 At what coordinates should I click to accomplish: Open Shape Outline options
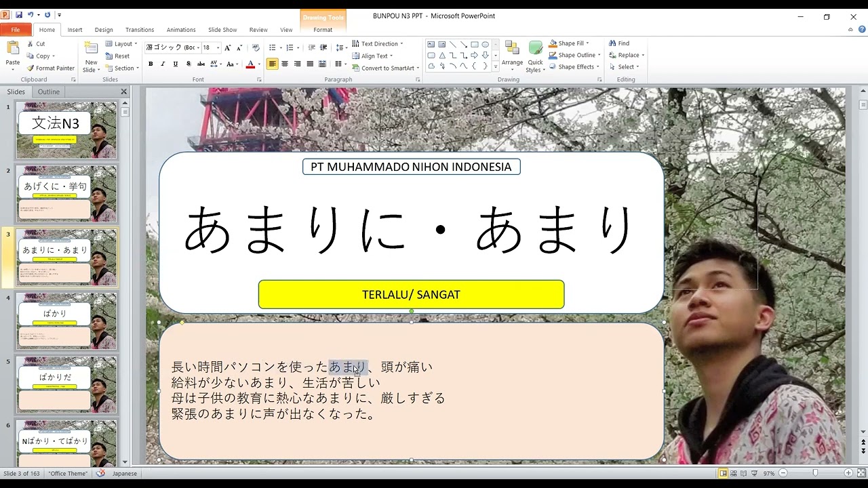(574, 55)
